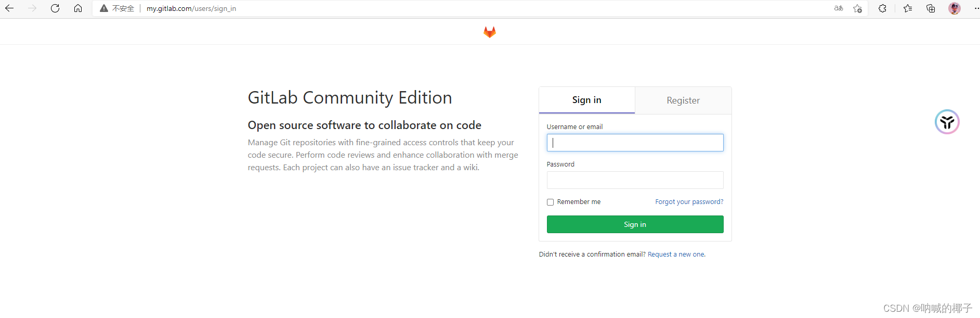980x318 pixels.
Task: Click the 'Didn't receive a confirmation email?' text
Action: click(592, 255)
